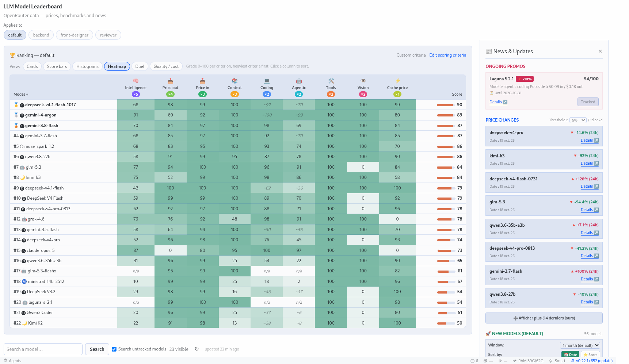
Task: Sort by Cache price lightning icon
Action: tap(397, 81)
